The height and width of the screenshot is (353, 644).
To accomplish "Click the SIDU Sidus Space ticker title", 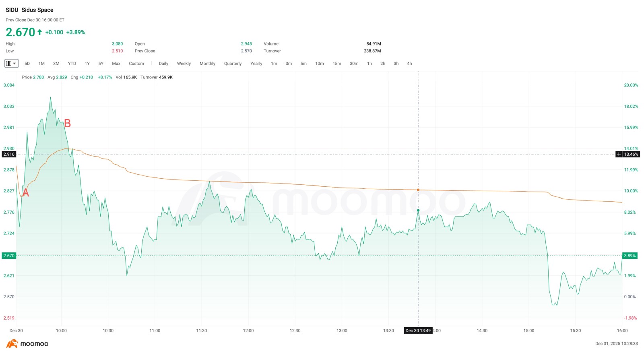I will coord(29,10).
